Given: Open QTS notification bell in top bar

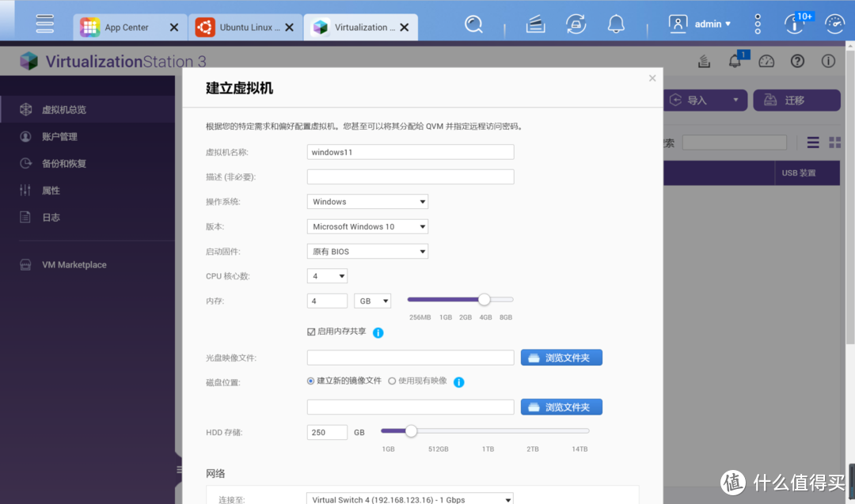Looking at the screenshot, I should 616,24.
